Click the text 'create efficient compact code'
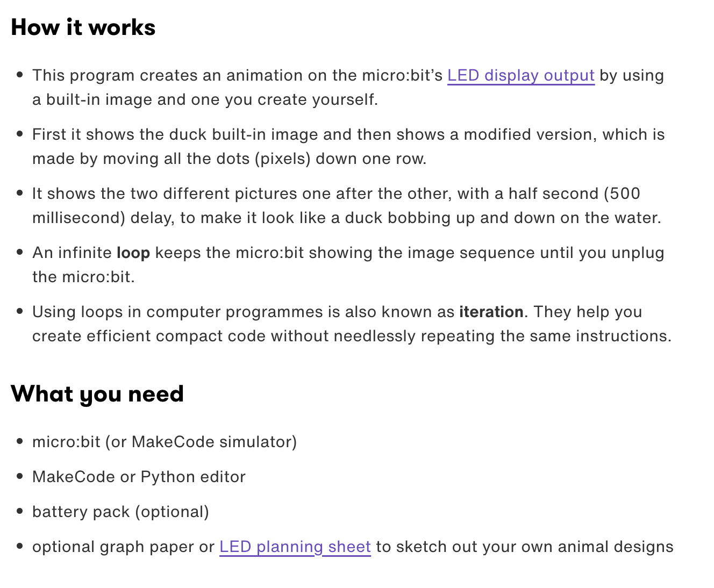This screenshot has height=588, width=714. coord(149,336)
